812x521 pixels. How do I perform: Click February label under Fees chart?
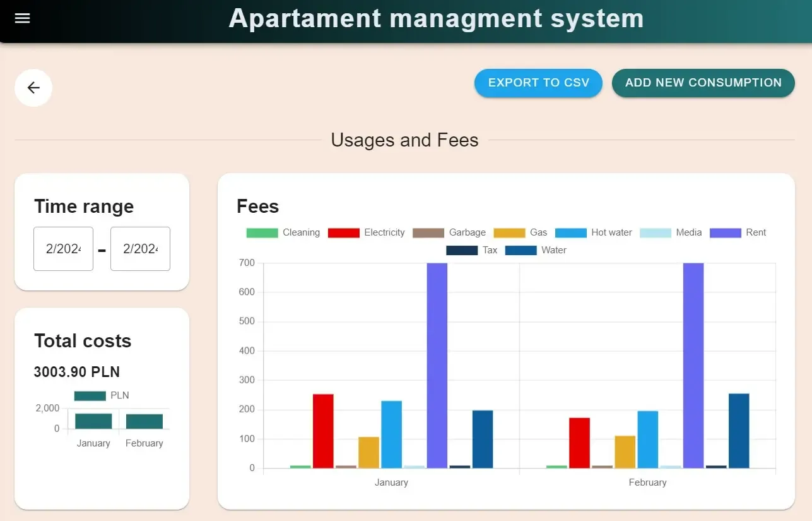pyautogui.click(x=647, y=482)
